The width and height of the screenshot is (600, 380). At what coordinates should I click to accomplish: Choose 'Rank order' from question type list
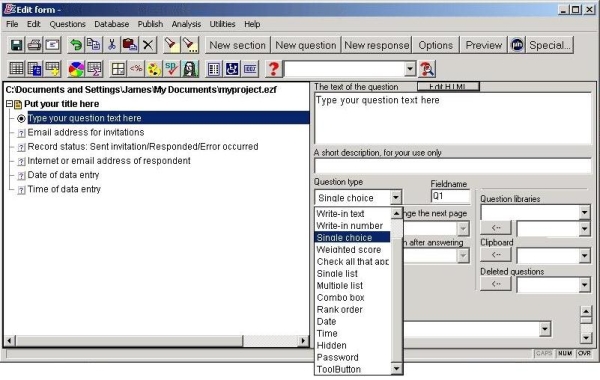tap(339, 309)
